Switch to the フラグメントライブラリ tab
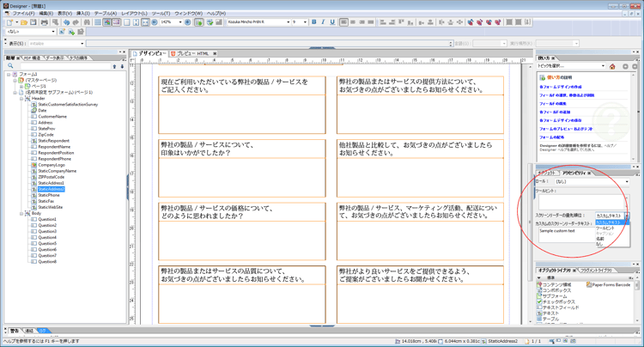 tap(598, 271)
